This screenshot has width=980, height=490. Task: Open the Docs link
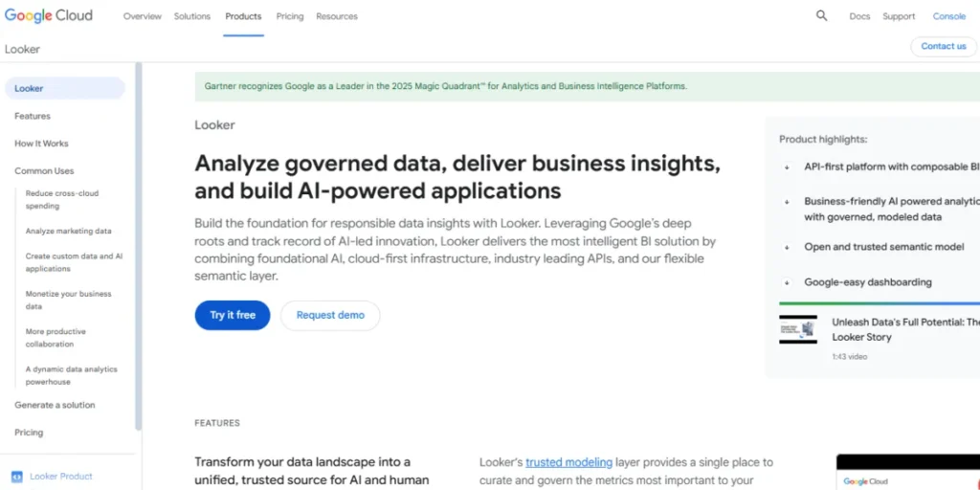pyautogui.click(x=859, y=16)
